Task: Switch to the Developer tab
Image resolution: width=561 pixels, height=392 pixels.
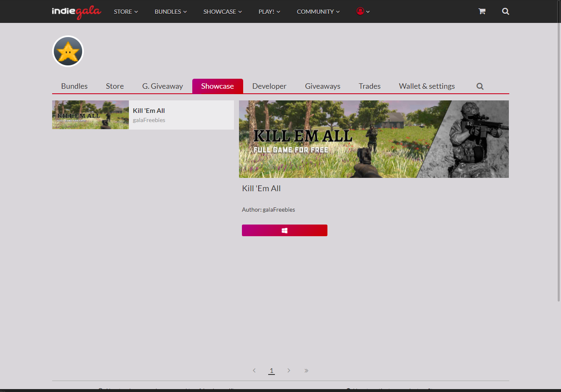Action: pyautogui.click(x=269, y=86)
